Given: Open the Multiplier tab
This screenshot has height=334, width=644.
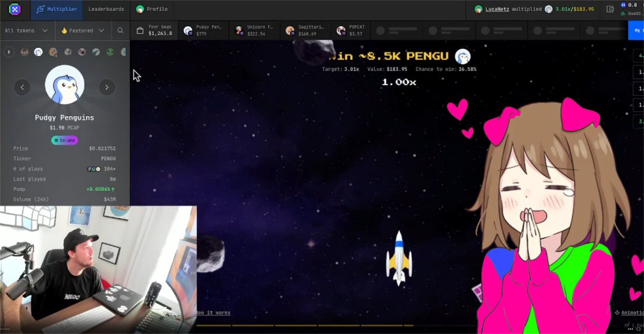Looking at the screenshot, I should pos(56,9).
